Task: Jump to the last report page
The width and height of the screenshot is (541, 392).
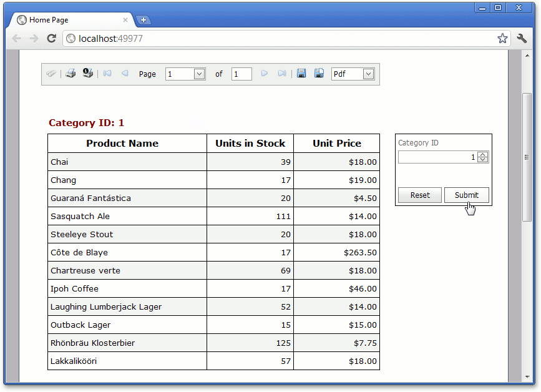Action: pyautogui.click(x=281, y=74)
